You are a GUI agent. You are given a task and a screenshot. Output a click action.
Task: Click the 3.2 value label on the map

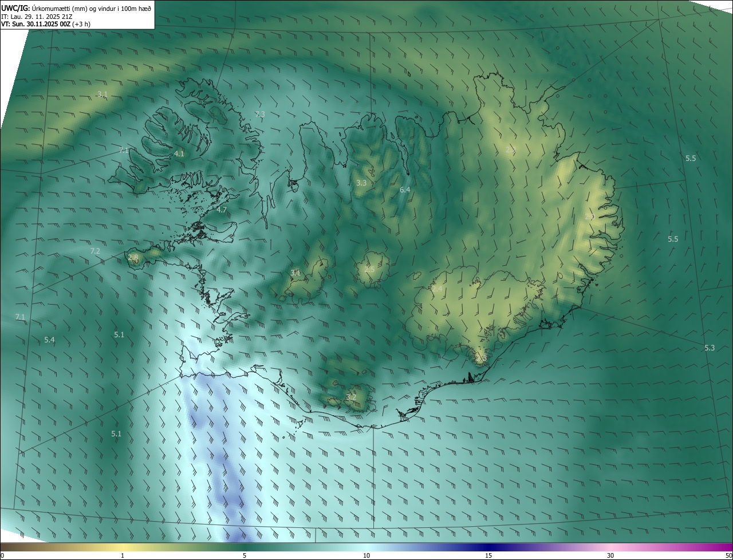tap(351, 397)
